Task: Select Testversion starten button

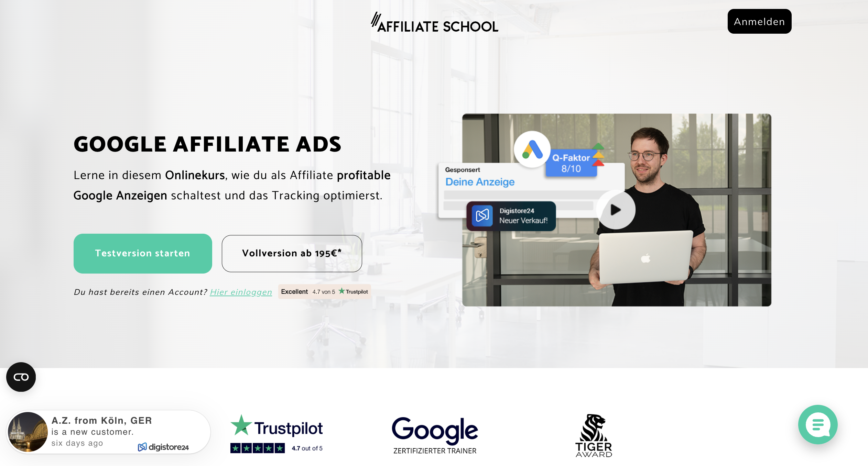Action: point(142,253)
